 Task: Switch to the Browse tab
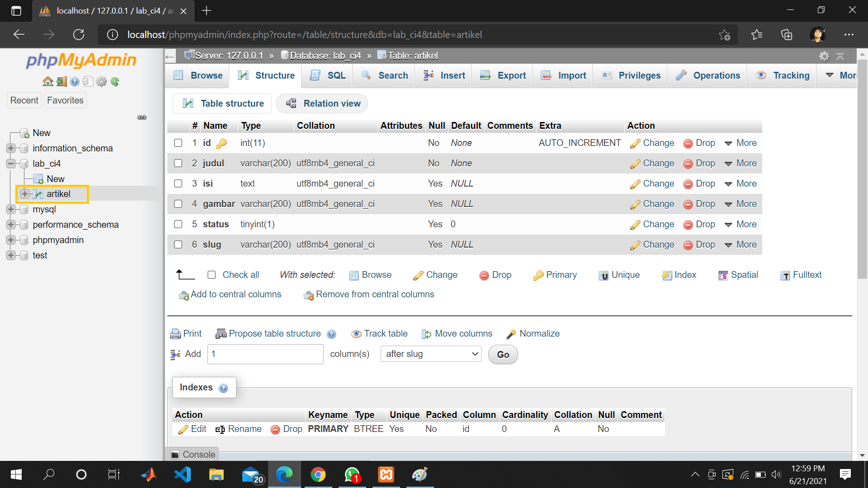[197, 75]
